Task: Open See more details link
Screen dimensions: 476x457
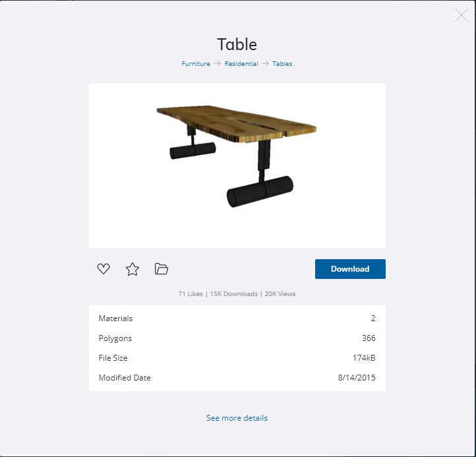Action: 237,418
